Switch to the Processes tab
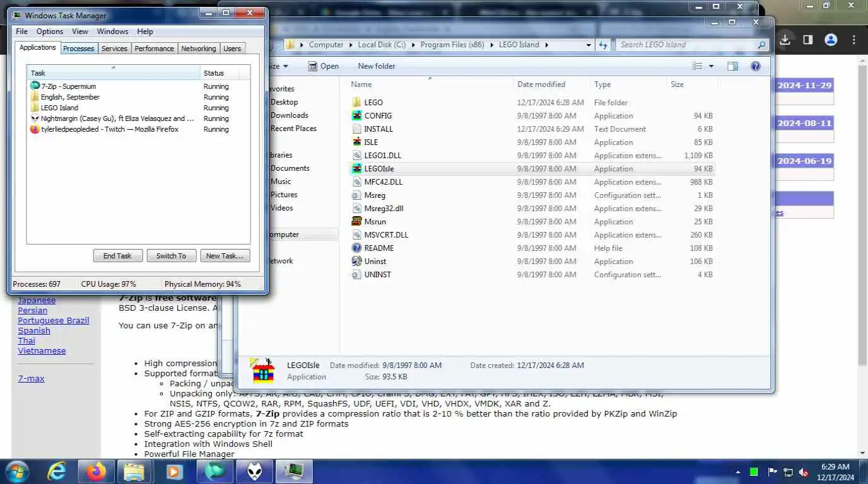Image resolution: width=868 pixels, height=484 pixels. coord(79,49)
